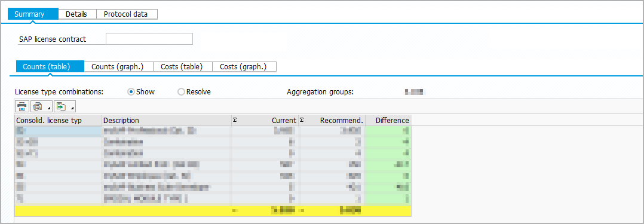Open the Protocol data tab
This screenshot has height=224, width=644.
click(x=127, y=14)
